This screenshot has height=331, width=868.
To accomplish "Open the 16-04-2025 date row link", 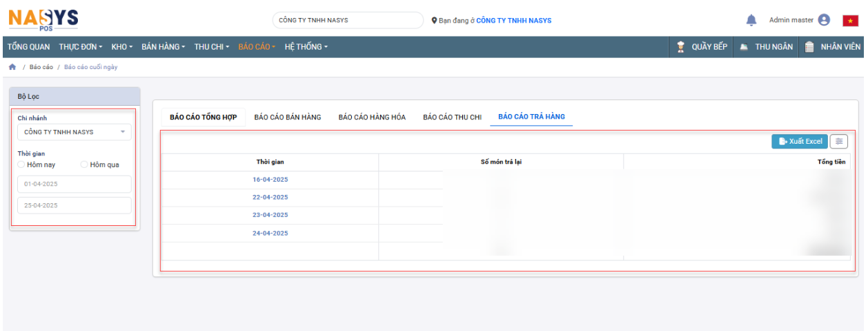I will coord(270,180).
